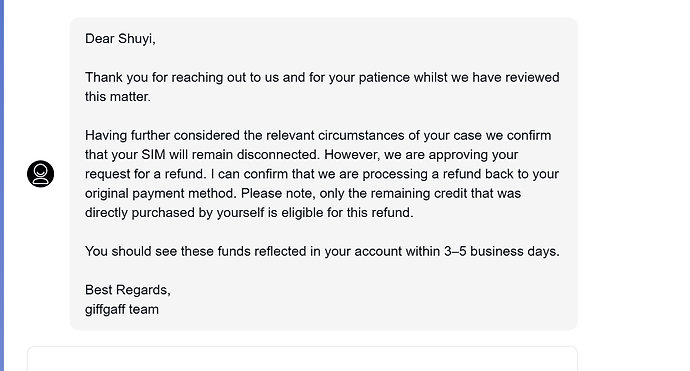Click the "Thank you for reaching out" line
The image size is (690, 371).
(322, 77)
